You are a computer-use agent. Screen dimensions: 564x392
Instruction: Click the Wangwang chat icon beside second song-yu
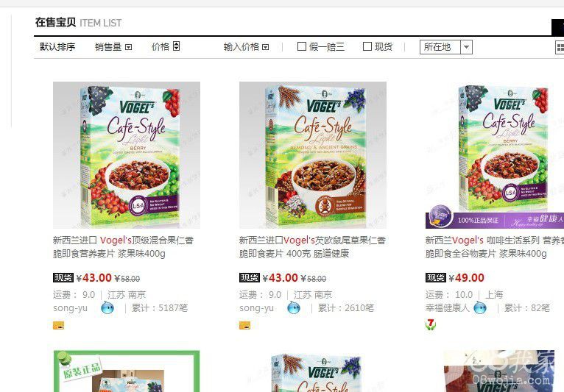click(294, 308)
